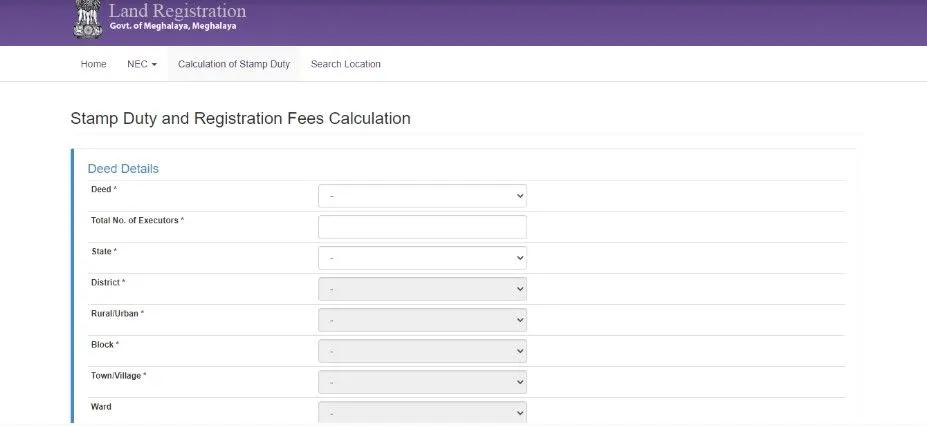This screenshot has width=927, height=426.
Task: Select the Rural/Urban dropdown
Action: (x=421, y=320)
